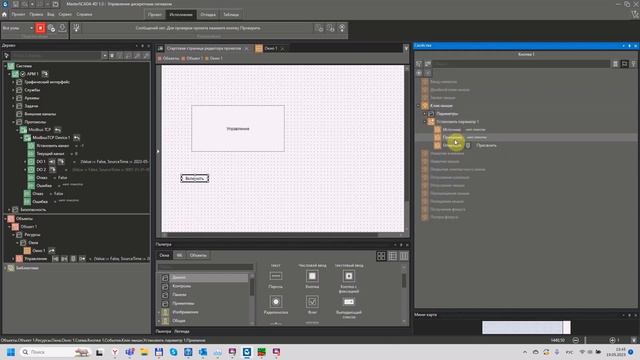Open the Windows Start menu
The image size is (640, 360).
11,352
